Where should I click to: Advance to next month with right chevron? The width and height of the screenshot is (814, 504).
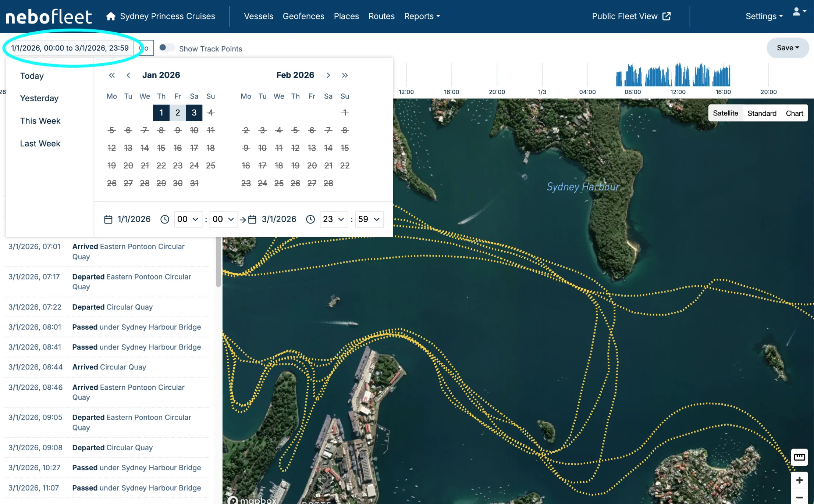[x=328, y=75]
